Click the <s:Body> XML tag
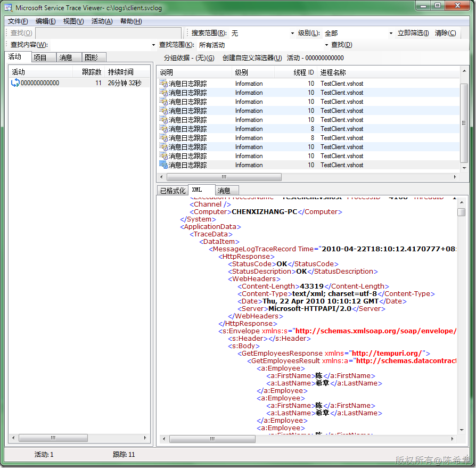476x468 pixels. (244, 346)
